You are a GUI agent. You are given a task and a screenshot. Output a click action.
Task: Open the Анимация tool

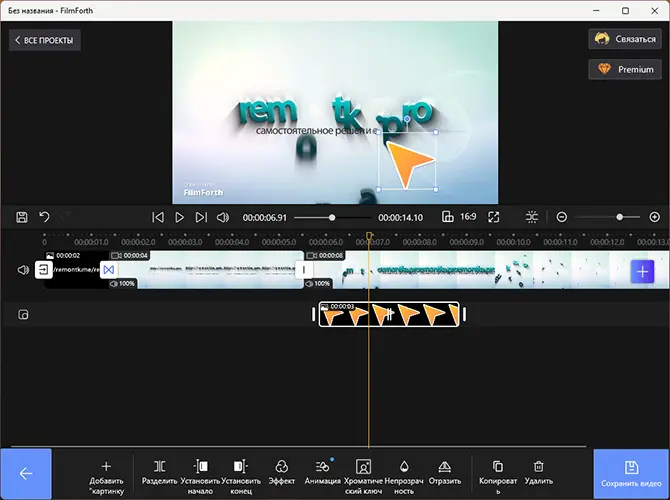click(x=323, y=473)
